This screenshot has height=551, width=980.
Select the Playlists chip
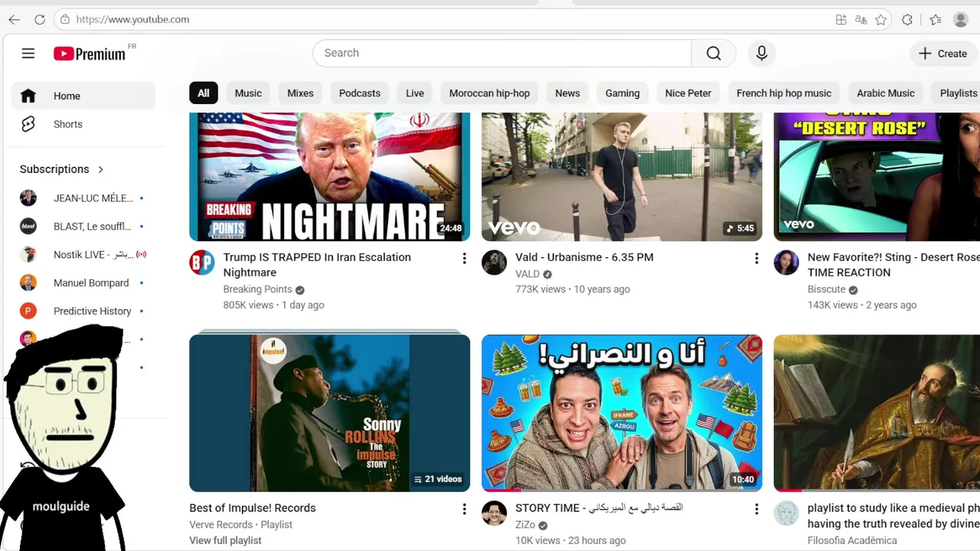tap(957, 93)
